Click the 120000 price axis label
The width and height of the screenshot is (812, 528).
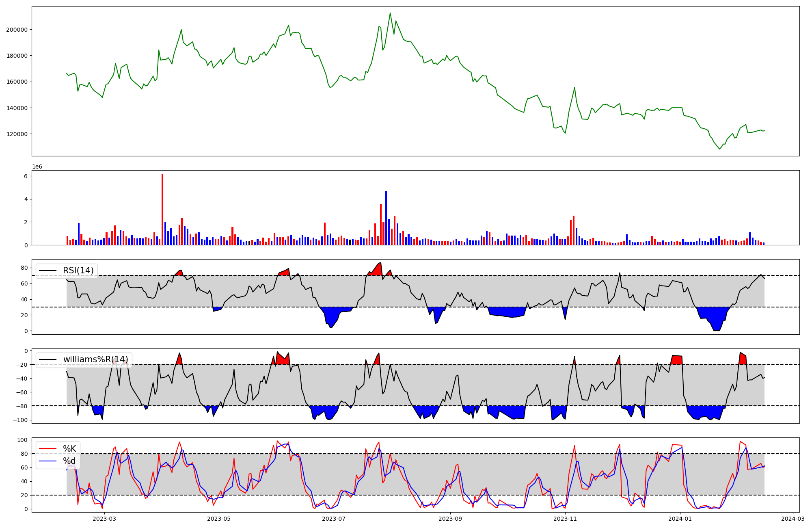pyautogui.click(x=17, y=134)
